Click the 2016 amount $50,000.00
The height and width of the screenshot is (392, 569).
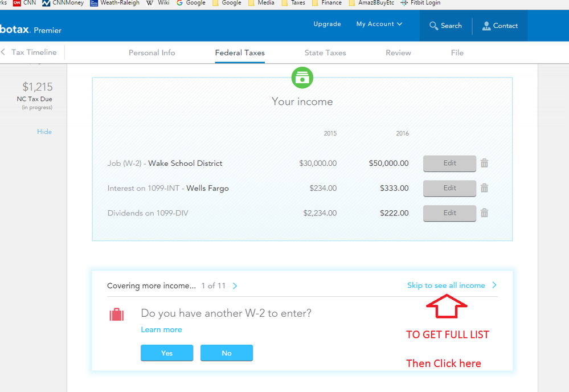pyautogui.click(x=388, y=164)
